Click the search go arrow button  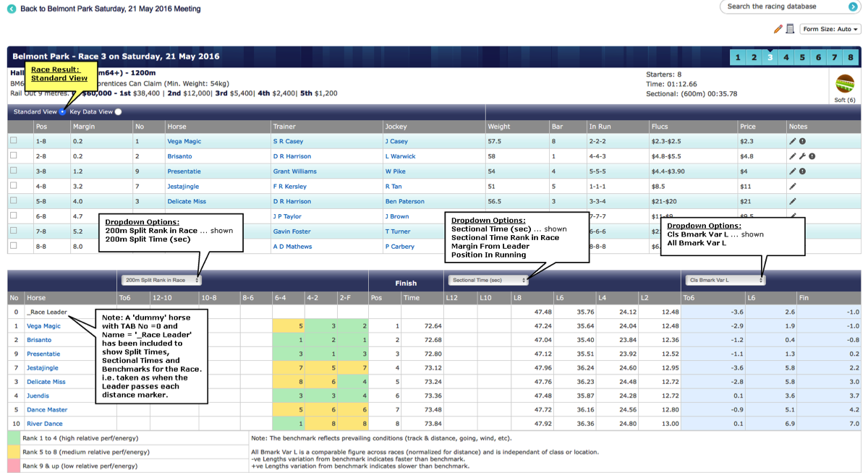tap(853, 7)
